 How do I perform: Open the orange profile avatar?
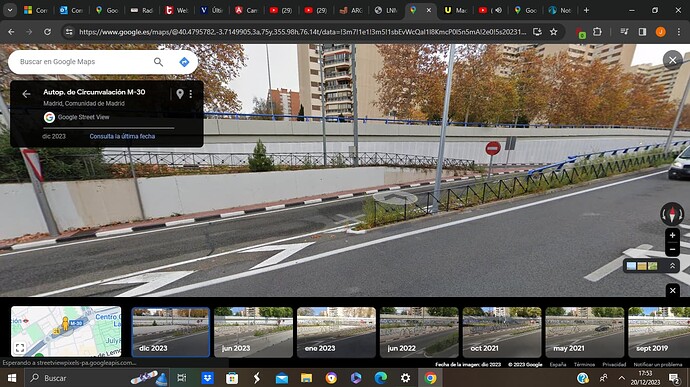point(661,32)
